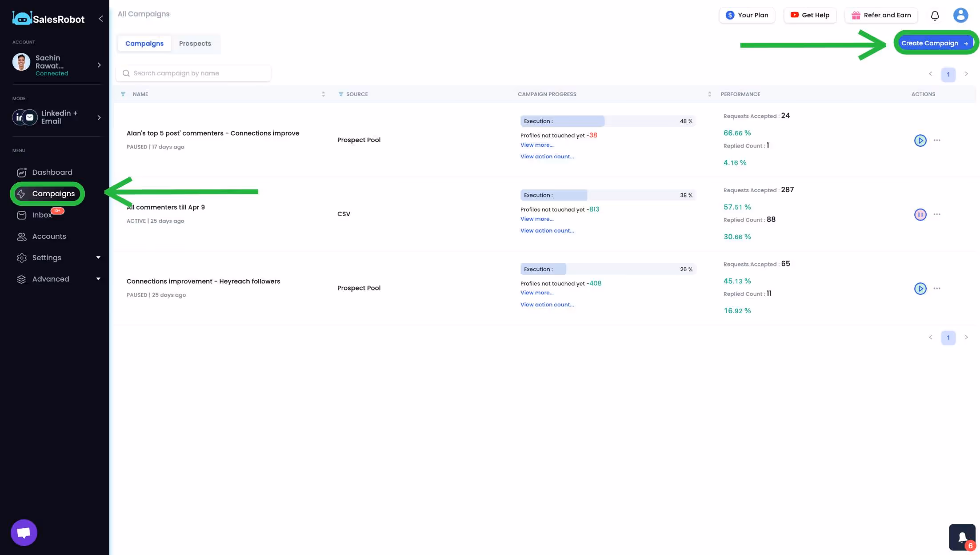
Task: Click 'View action count' for the CSV campaign
Action: [547, 230]
